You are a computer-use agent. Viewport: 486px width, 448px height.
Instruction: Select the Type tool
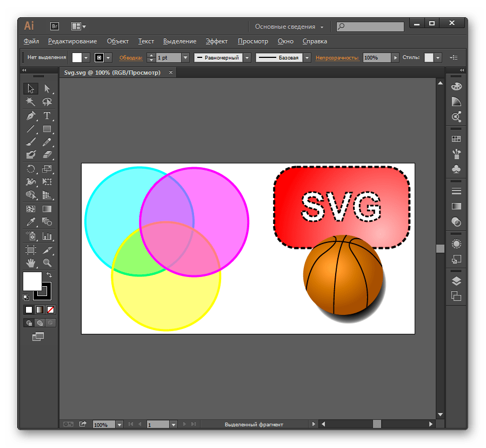point(47,115)
